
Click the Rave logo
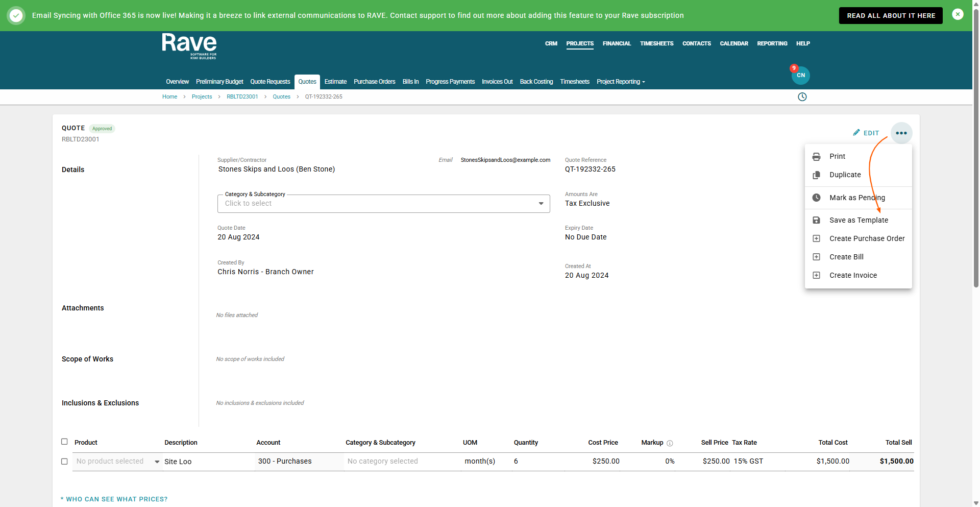tap(189, 46)
